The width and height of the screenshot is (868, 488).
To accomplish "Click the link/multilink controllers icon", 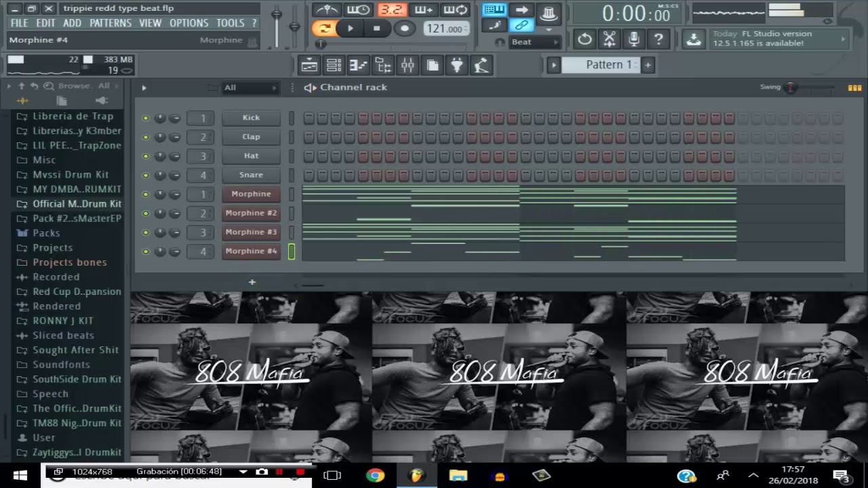I will tap(521, 26).
